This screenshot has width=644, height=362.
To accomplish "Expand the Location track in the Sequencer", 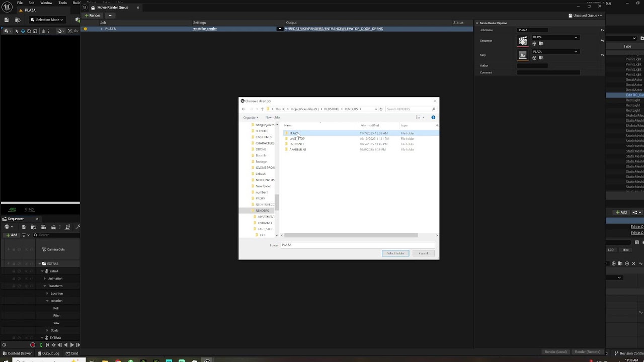I will tap(47, 293).
